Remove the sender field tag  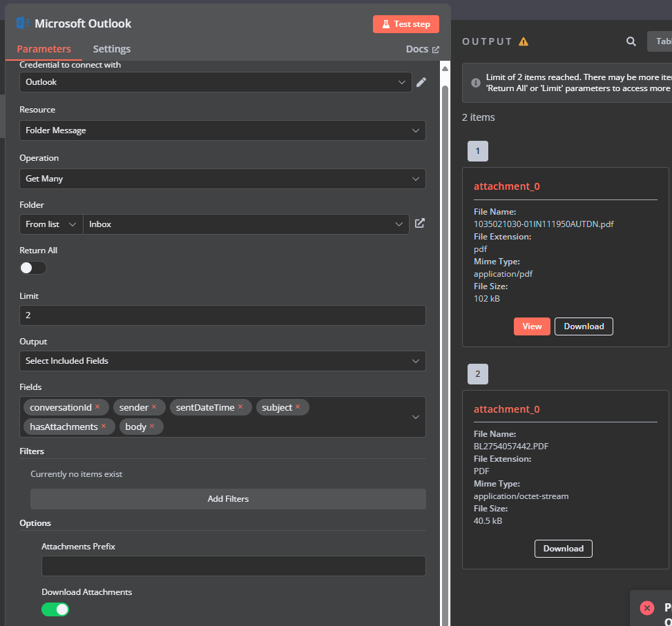(x=154, y=407)
